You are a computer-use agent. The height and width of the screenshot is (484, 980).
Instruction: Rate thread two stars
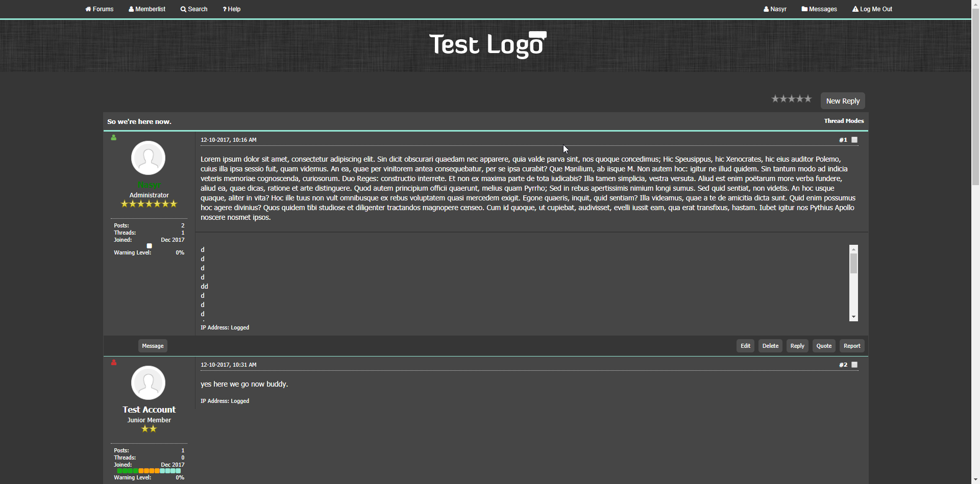[783, 99]
